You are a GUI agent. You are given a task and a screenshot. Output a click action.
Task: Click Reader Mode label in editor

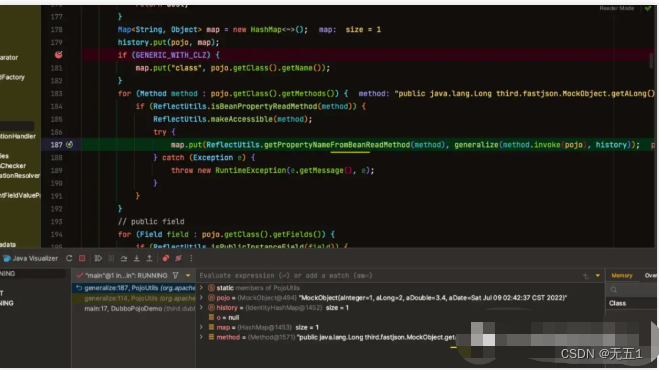tap(617, 8)
